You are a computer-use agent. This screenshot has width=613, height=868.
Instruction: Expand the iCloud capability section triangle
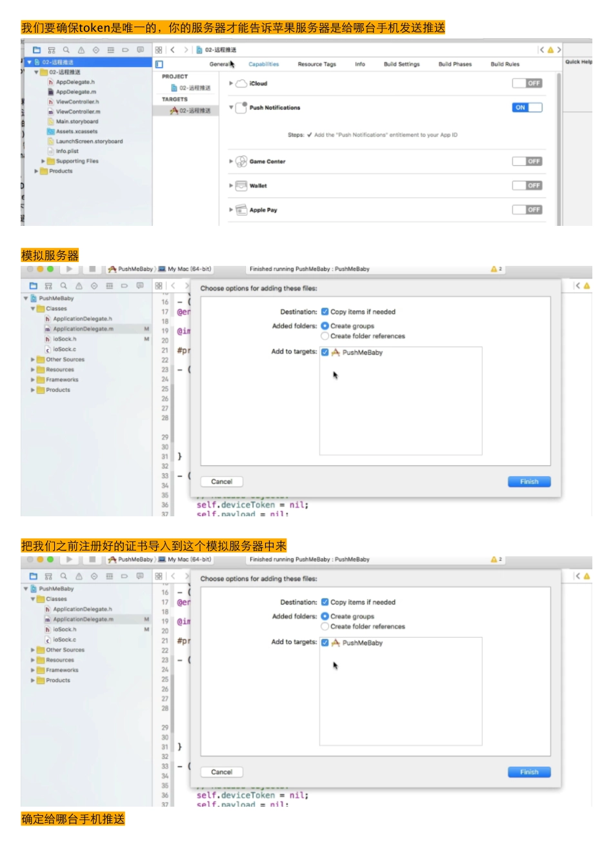231,83
